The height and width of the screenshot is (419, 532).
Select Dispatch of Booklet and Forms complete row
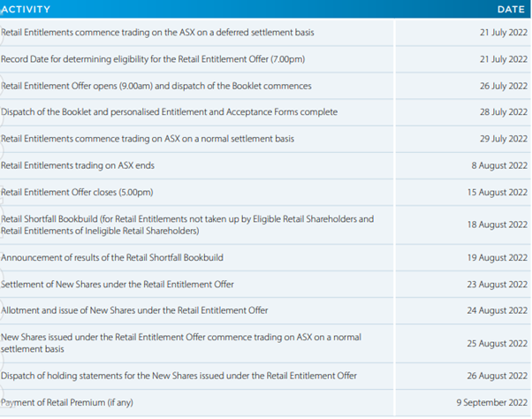pyautogui.click(x=169, y=112)
